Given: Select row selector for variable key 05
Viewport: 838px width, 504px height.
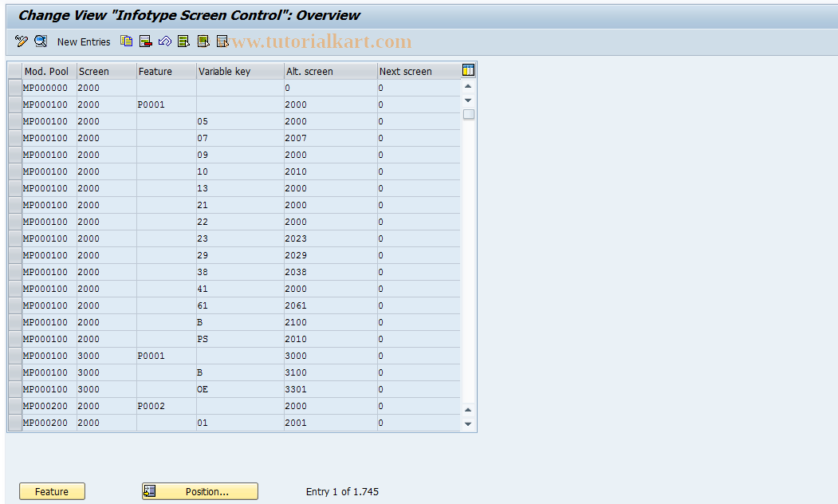Looking at the screenshot, I should (15, 121).
